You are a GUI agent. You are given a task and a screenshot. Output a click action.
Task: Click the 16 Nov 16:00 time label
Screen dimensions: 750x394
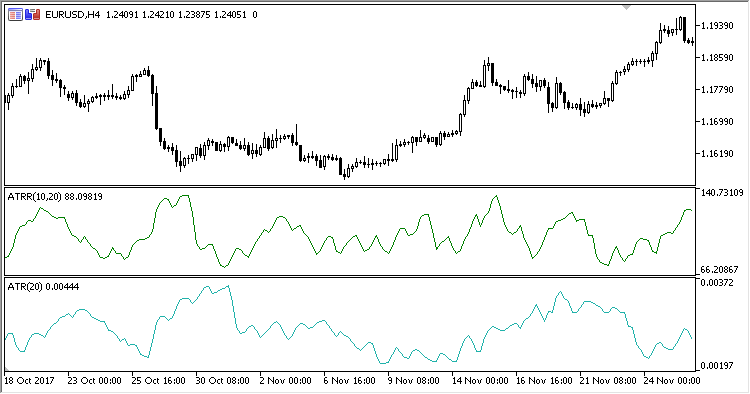pyautogui.click(x=544, y=381)
